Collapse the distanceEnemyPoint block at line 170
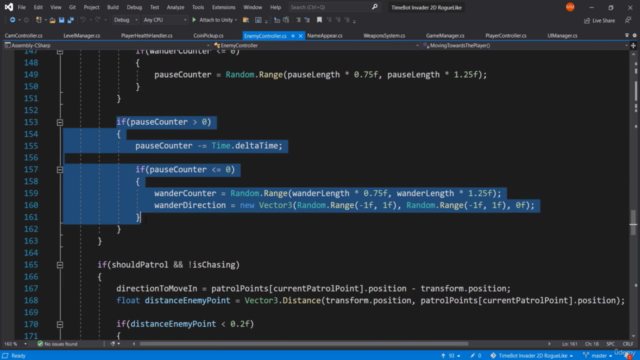Screen dimensions: 640x360 click(x=60, y=324)
